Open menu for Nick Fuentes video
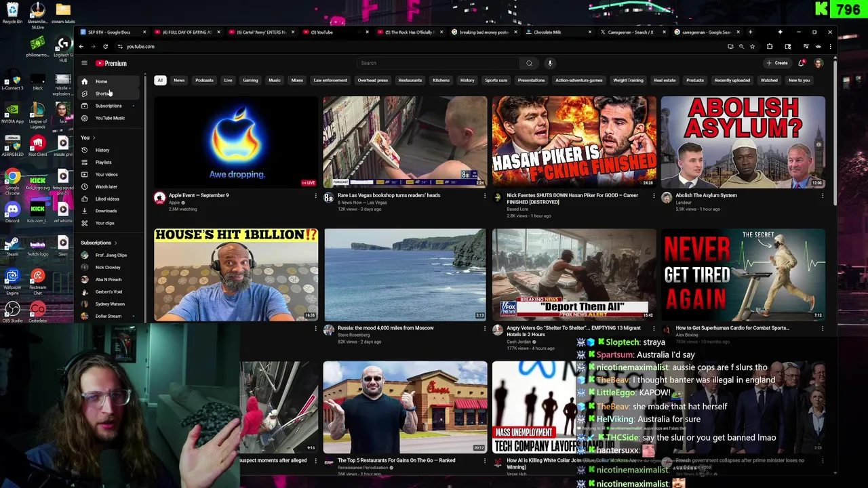The height and width of the screenshot is (488, 868). coord(654,196)
